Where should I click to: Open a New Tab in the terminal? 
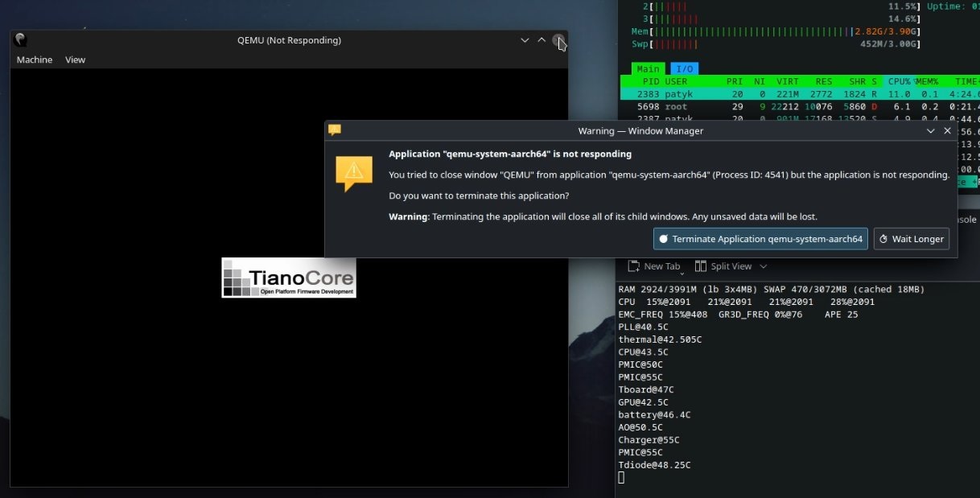(653, 266)
